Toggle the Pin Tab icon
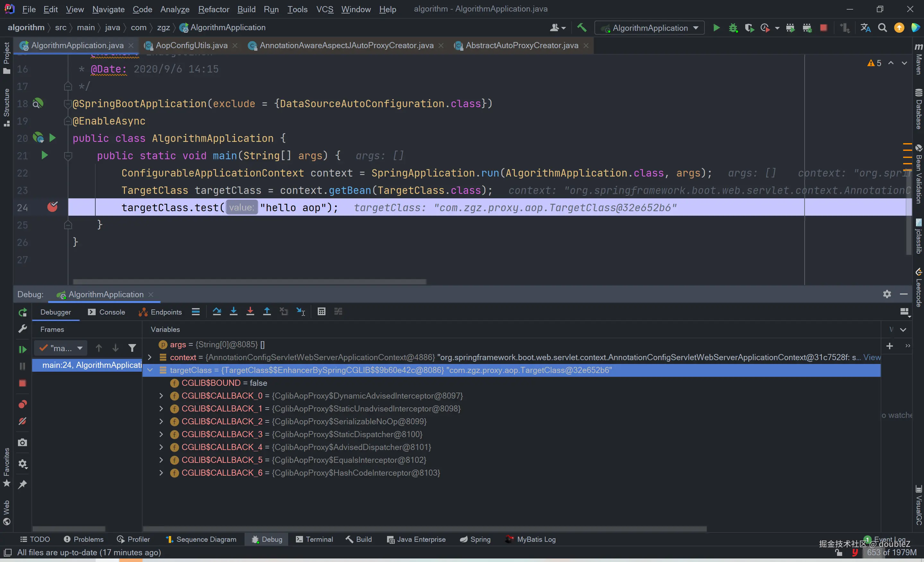The height and width of the screenshot is (562, 924). point(22,484)
